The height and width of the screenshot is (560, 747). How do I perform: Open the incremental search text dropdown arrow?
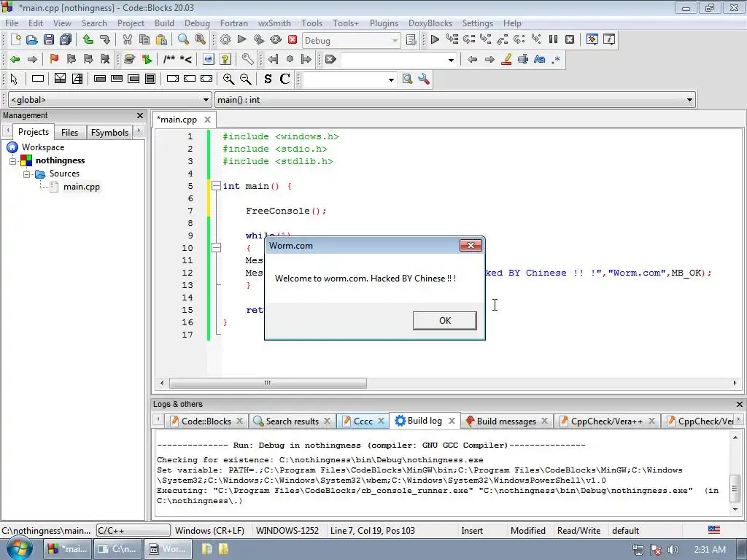coord(451,60)
